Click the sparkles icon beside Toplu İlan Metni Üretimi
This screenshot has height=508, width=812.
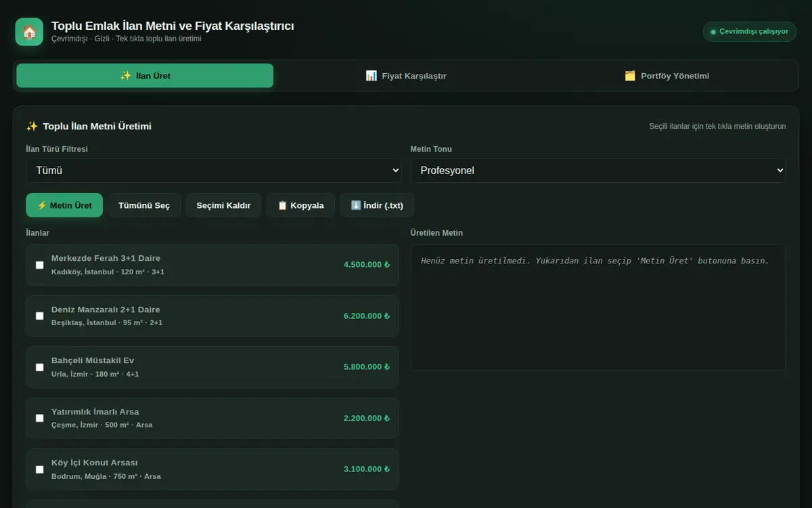click(32, 127)
